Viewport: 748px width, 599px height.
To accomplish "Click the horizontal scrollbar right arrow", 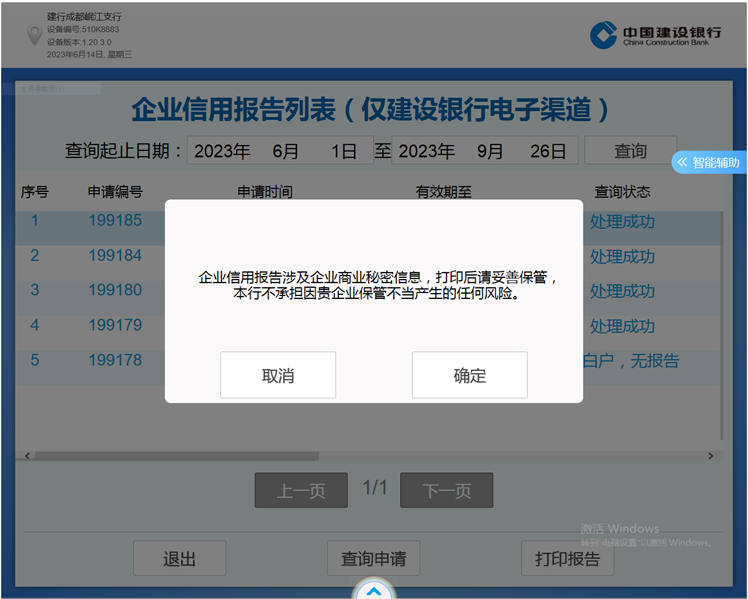I will click(711, 456).
